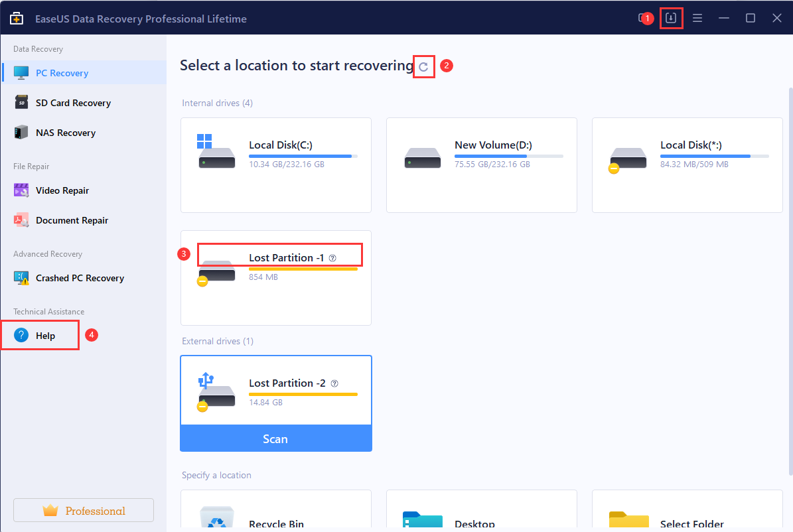The image size is (793, 532).
Task: Open Document Repair
Action: 72,220
